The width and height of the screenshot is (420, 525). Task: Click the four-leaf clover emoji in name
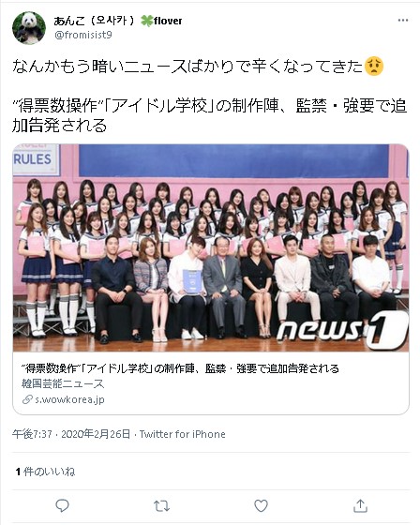[x=146, y=21]
